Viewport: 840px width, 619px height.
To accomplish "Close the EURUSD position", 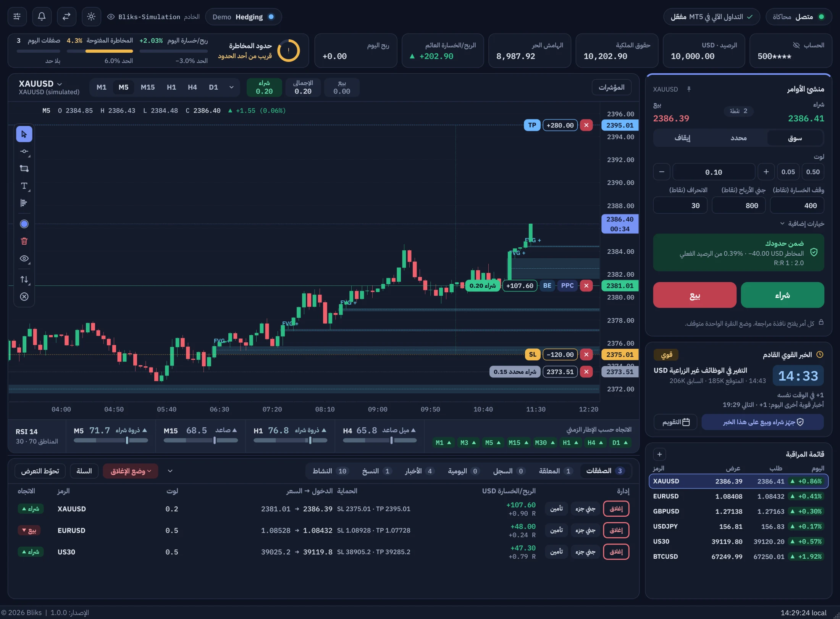I will click(x=616, y=530).
